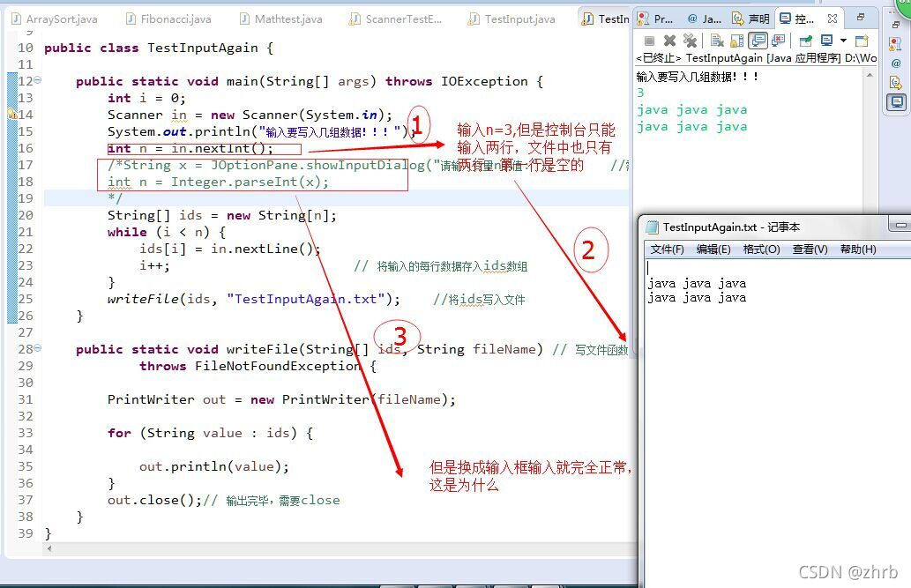Click the Notepad icon in its title bar
This screenshot has height=588, width=911.
click(653, 227)
